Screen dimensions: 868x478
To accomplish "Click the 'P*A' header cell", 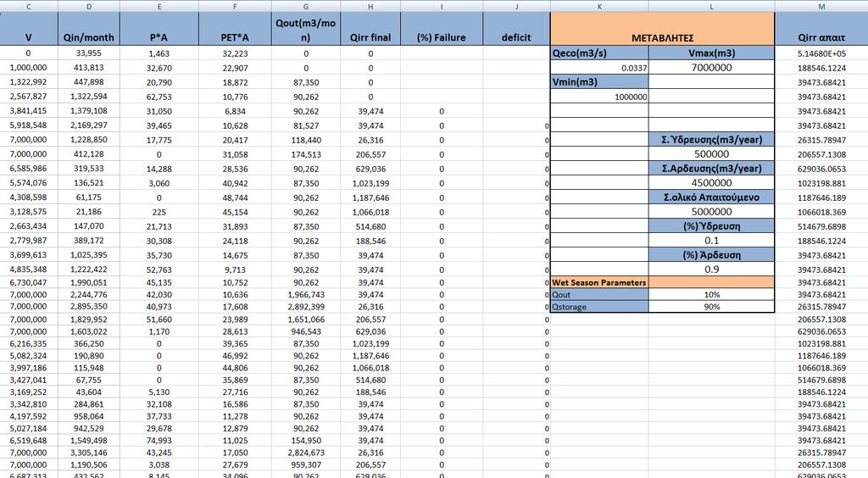I will pos(159,29).
